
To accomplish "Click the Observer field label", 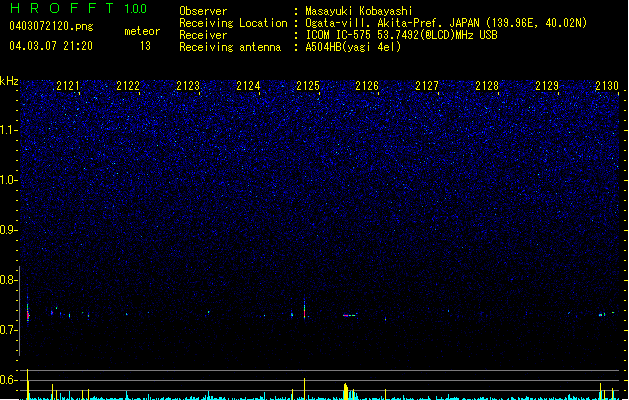I will click(x=203, y=11).
